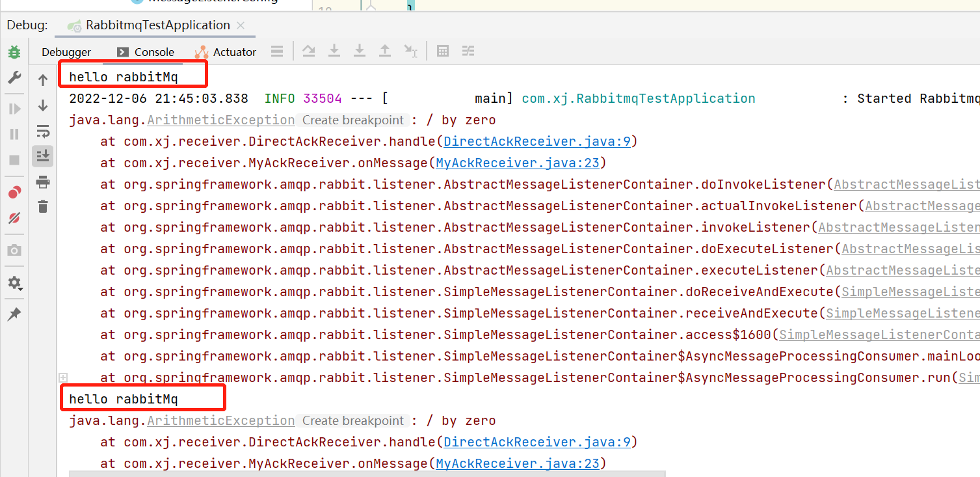Click the wrench icon in debug sidebar
980x477 pixels.
(x=14, y=78)
